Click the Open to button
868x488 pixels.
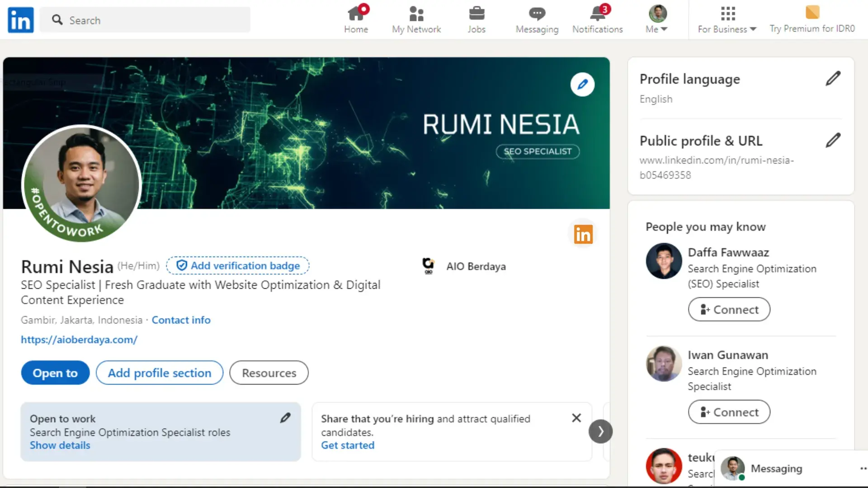click(x=55, y=373)
